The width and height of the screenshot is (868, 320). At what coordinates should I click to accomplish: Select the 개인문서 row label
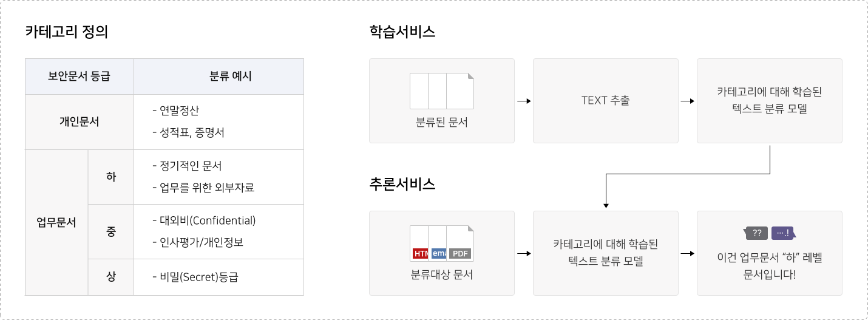point(80,121)
